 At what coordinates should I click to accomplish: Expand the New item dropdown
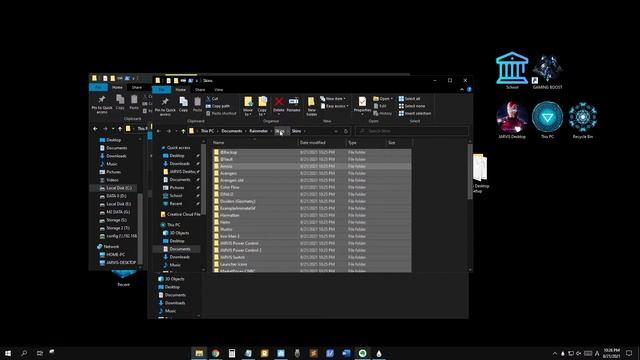click(333, 99)
